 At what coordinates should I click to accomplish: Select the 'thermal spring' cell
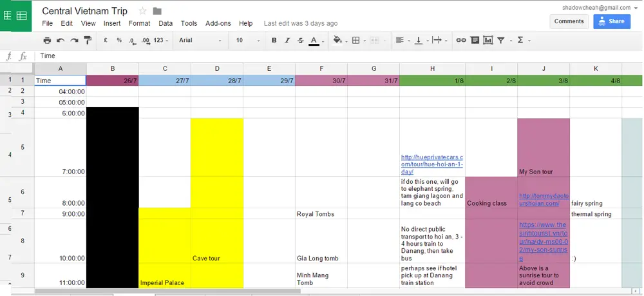tap(596, 214)
